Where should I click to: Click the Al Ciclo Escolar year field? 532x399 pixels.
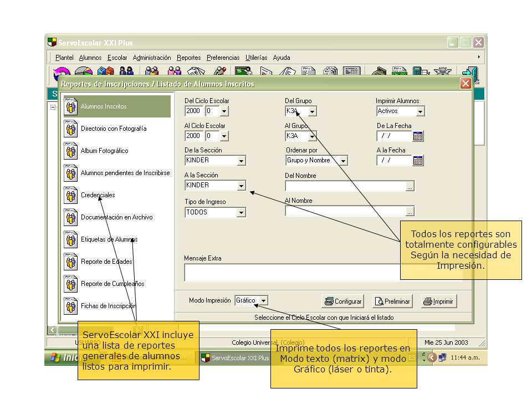(194, 136)
